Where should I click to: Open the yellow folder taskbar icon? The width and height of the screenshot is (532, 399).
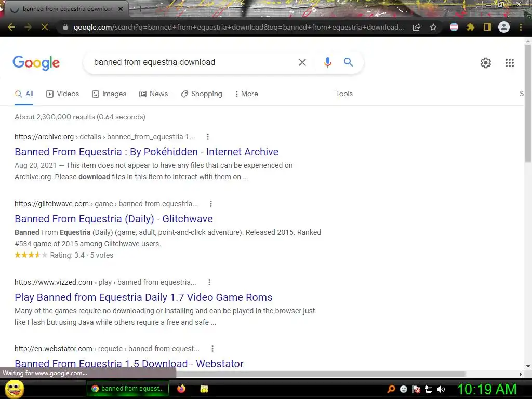204,389
